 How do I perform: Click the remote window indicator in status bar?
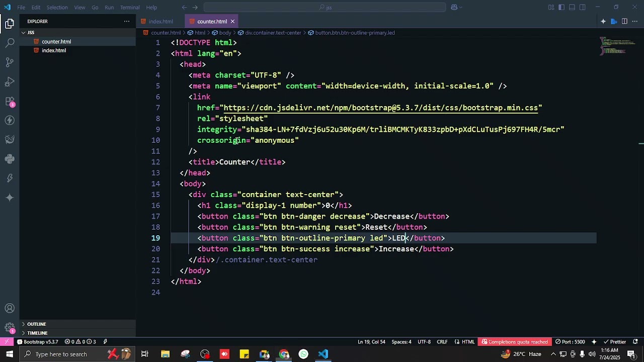[x=7, y=342]
